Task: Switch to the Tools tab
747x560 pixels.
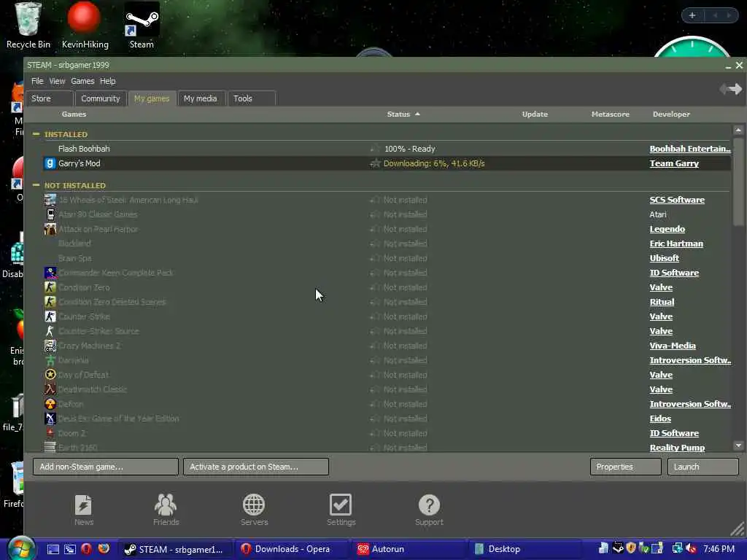Action: (251, 98)
